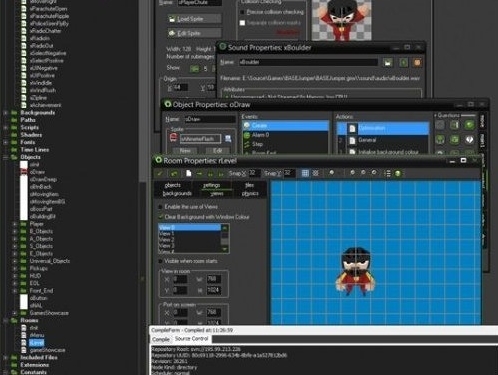Select rLevel room in resource tree
The width and height of the screenshot is (498, 375).
click(36, 343)
